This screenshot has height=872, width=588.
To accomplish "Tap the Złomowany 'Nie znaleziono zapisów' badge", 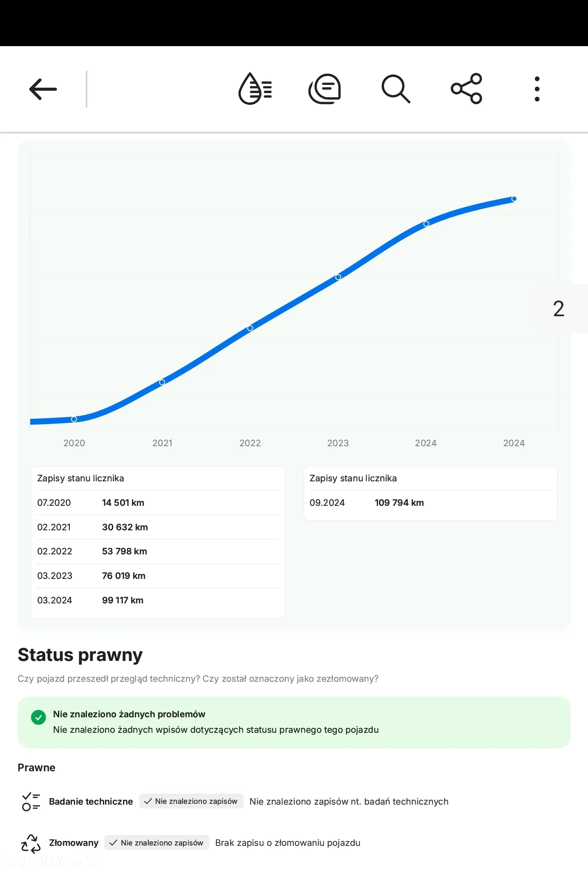I will (x=157, y=843).
